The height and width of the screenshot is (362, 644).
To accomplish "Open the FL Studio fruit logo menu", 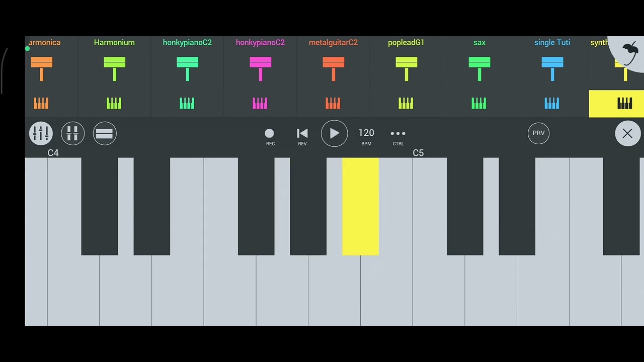I will coord(629,53).
